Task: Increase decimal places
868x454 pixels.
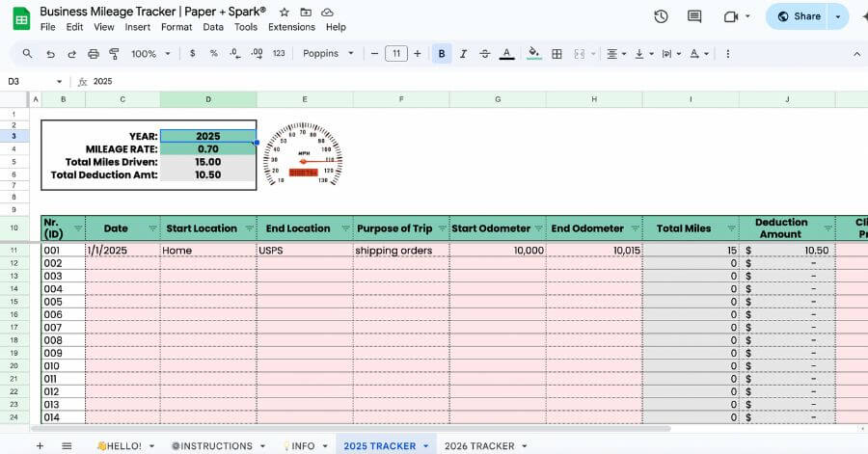Action: click(x=257, y=54)
